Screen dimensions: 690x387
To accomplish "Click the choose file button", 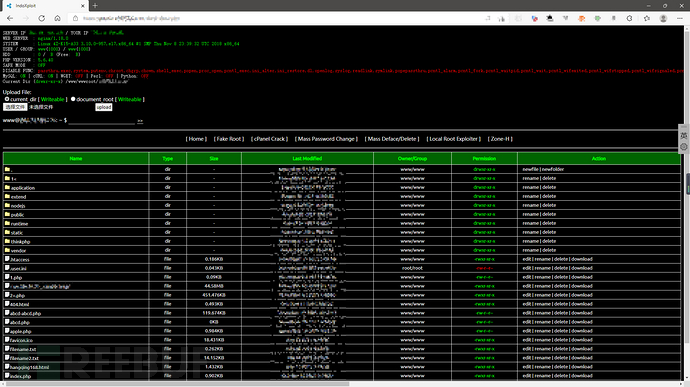I will [15, 107].
